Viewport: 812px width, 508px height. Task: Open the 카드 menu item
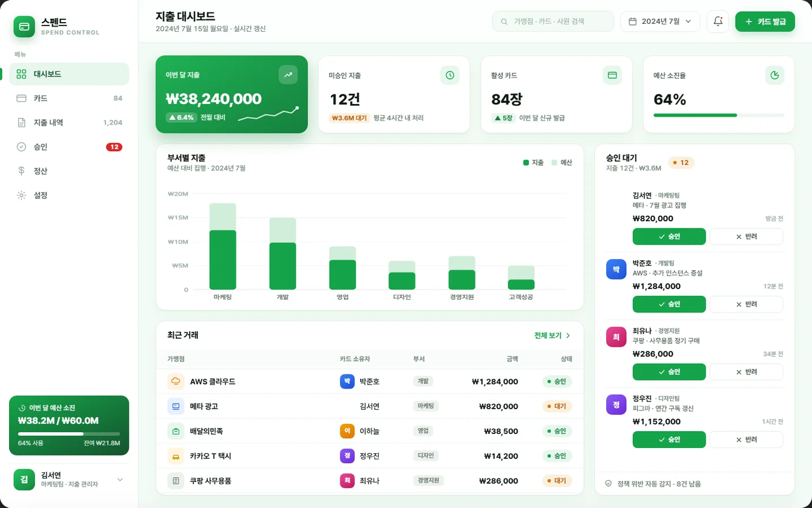69,98
